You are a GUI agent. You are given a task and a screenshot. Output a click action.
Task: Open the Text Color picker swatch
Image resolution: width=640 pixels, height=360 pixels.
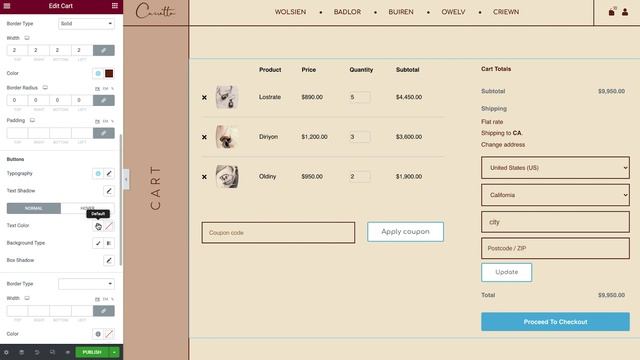[x=109, y=226]
